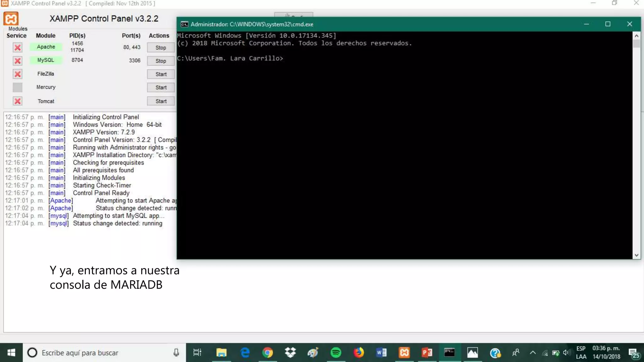Open the Photos app from the taskbar
The height and width of the screenshot is (362, 644).
coord(472,353)
